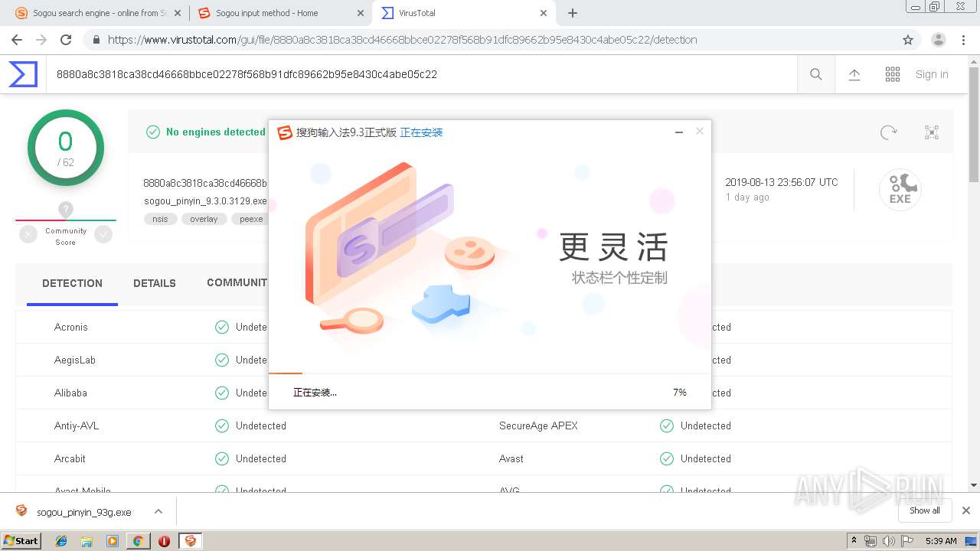Click the Sogou installer progress bar
980x551 pixels.
489,373
